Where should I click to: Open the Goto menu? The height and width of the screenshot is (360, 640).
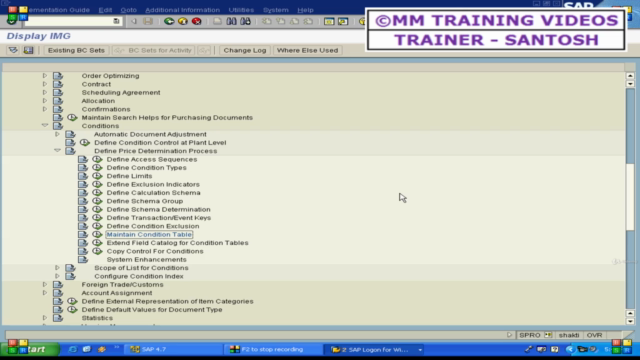[129, 10]
